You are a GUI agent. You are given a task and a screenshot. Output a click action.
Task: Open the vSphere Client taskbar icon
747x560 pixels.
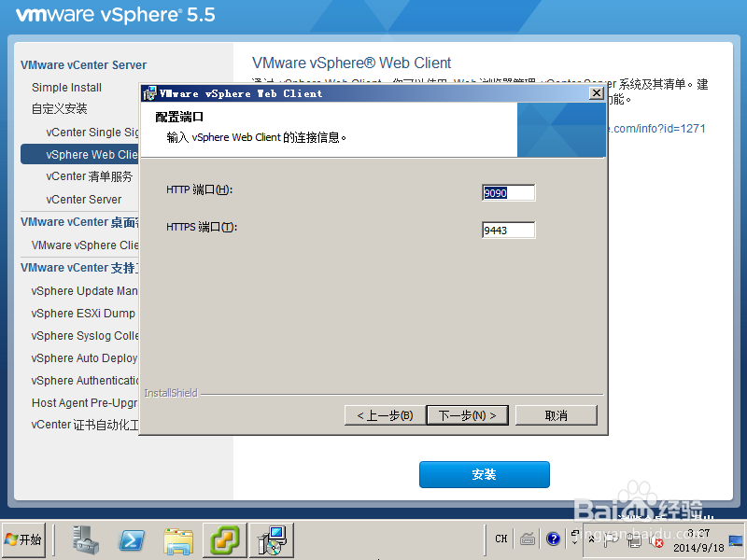coord(224,539)
